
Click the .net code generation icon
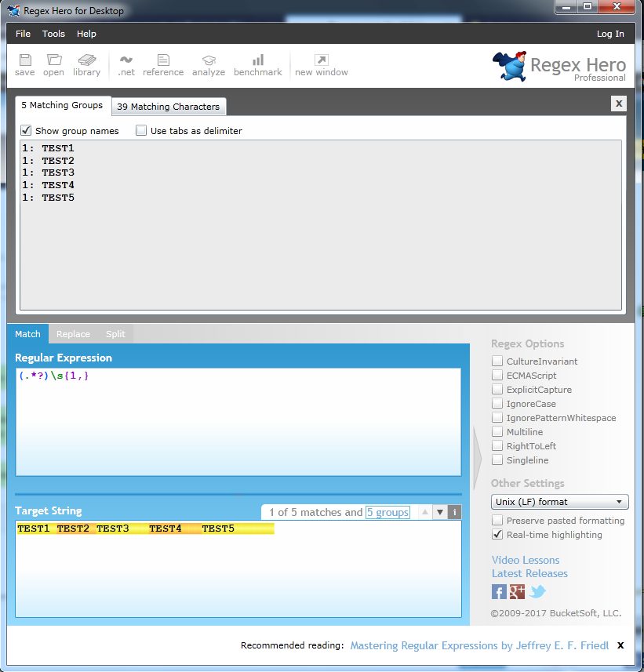(x=126, y=65)
